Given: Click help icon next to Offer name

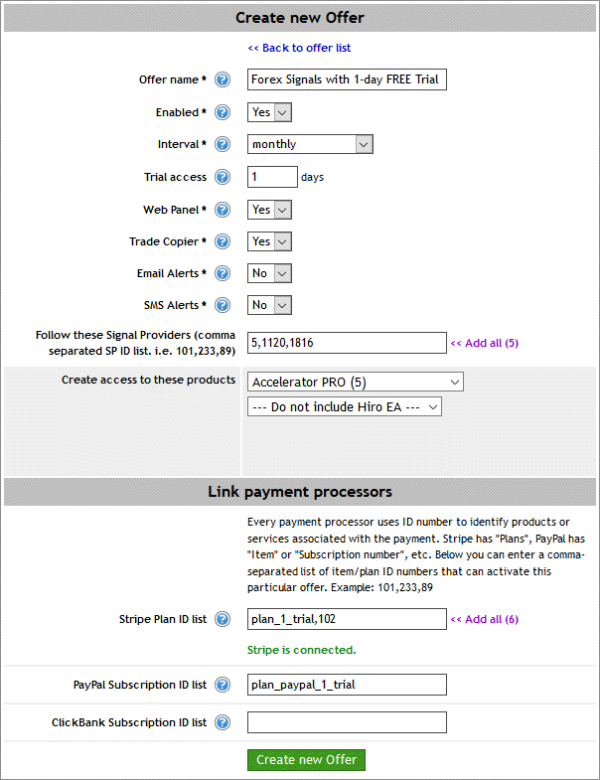Looking at the screenshot, I should click(223, 80).
